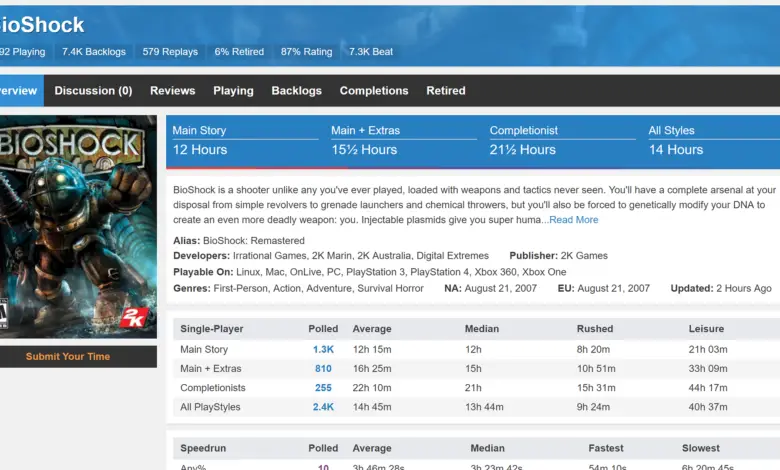Click the All PlayStyles row label
Viewport: 780px width, 470px height.
tap(210, 407)
